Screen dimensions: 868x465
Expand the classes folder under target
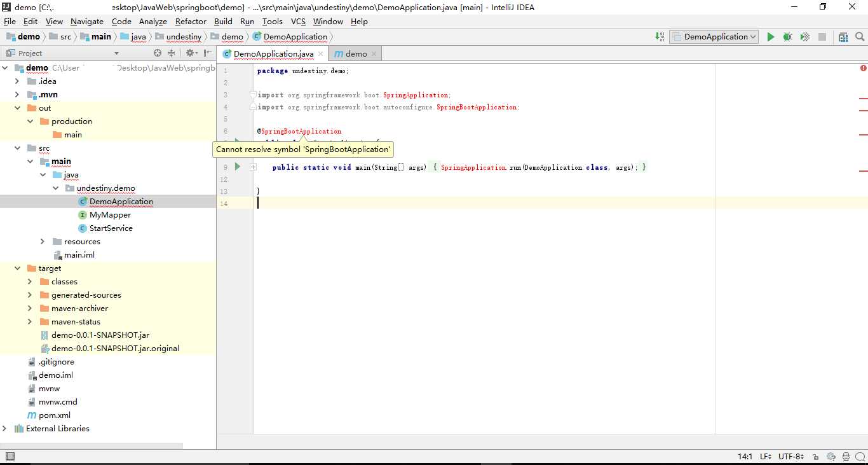(x=30, y=282)
